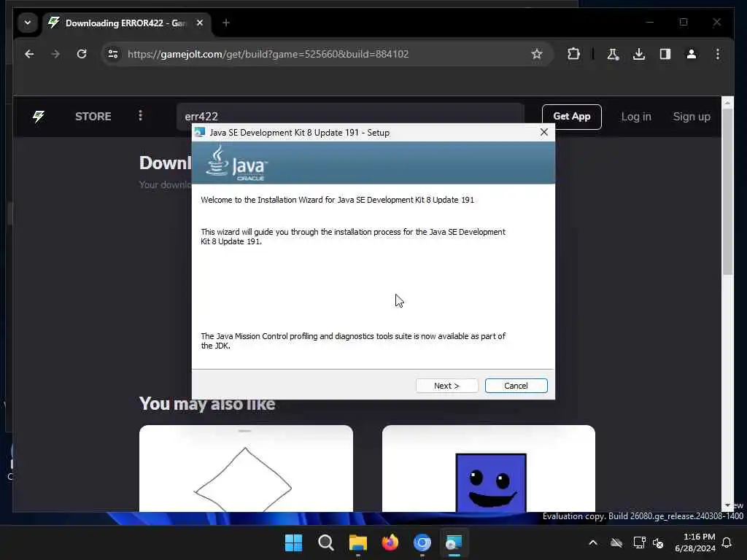This screenshot has height=560, width=747.
Task: Open the diamond sketch game thumbnail
Action: (x=246, y=469)
